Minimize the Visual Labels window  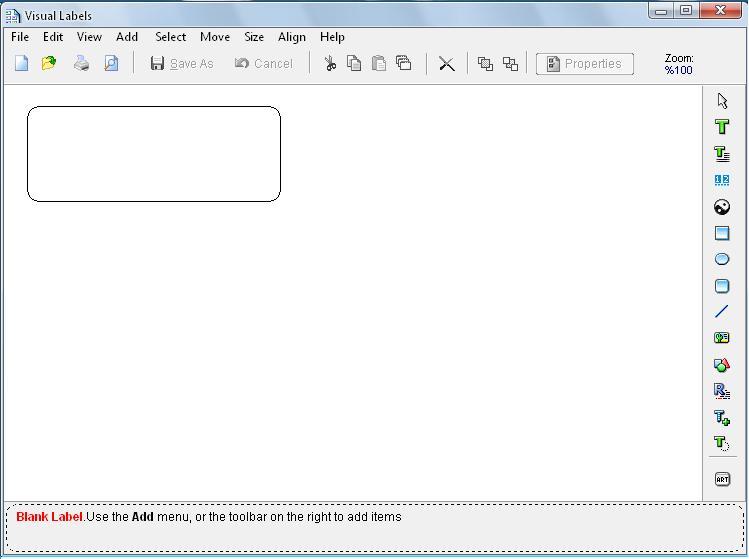click(x=661, y=11)
